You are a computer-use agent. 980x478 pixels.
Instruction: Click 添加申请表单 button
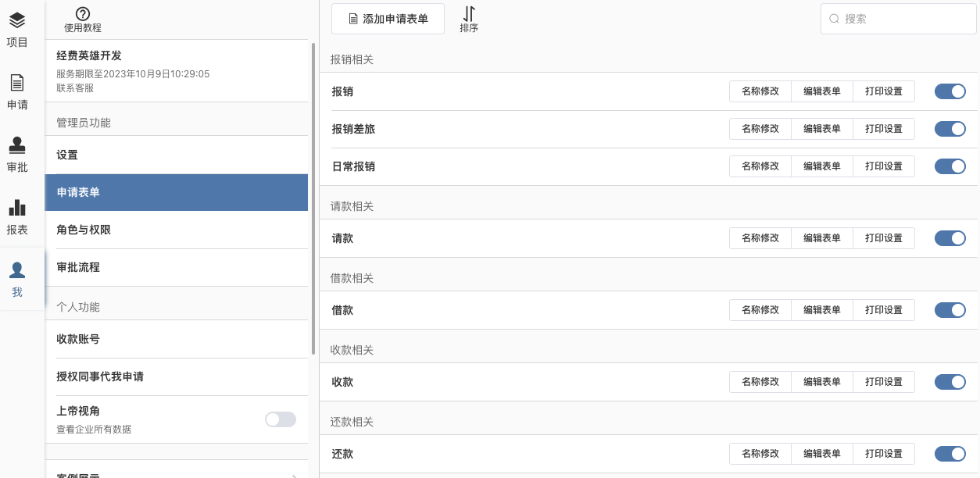388,19
